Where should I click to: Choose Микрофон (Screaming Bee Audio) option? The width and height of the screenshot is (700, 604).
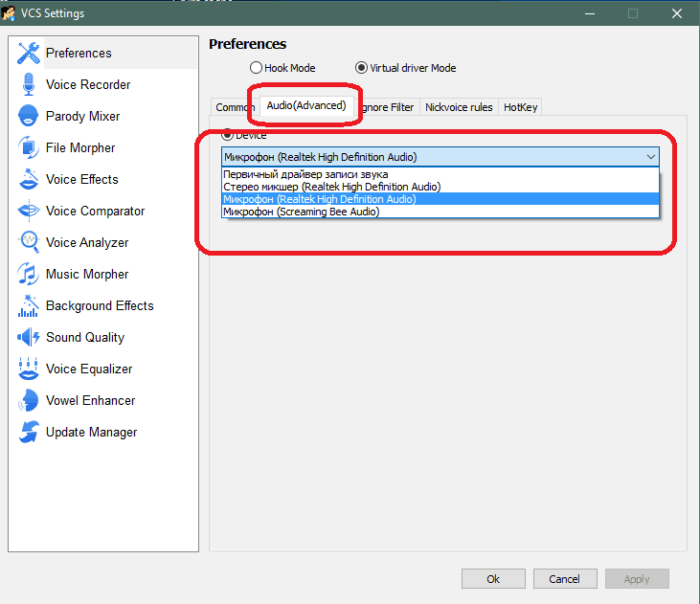[440, 212]
